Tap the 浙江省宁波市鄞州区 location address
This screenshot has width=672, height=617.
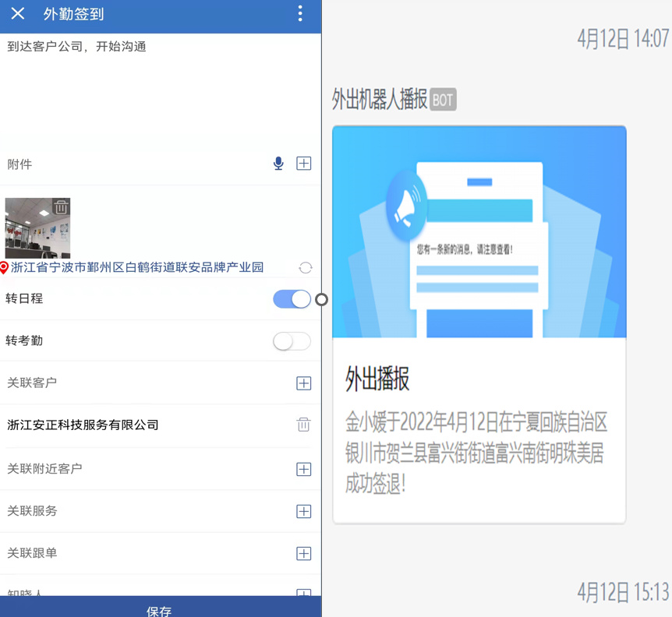(137, 267)
